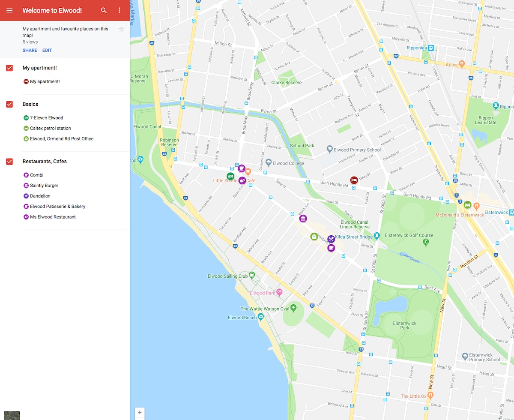Click the map title Welcome to Elwood!

click(52, 10)
